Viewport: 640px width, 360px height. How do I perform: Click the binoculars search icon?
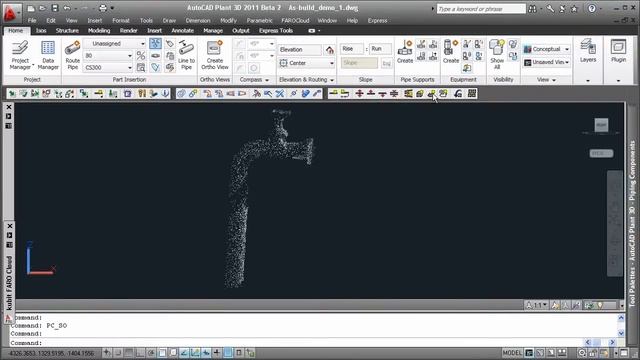click(533, 8)
